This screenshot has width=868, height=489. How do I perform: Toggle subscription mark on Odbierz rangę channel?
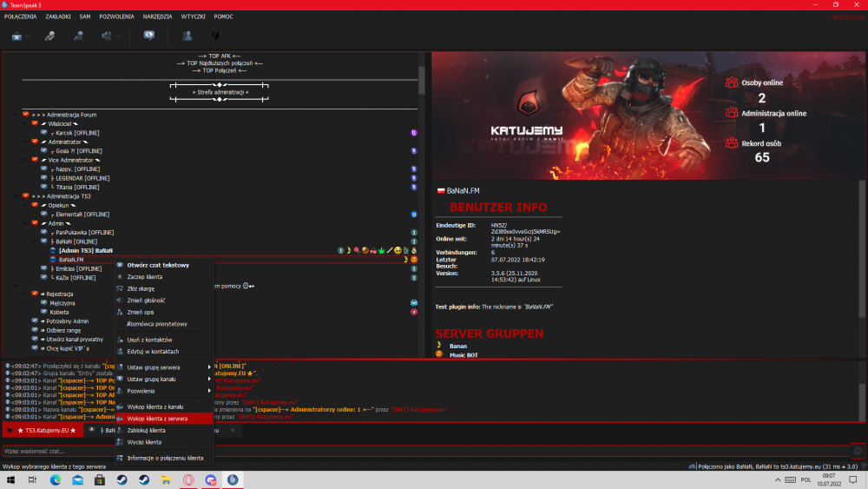coord(35,330)
